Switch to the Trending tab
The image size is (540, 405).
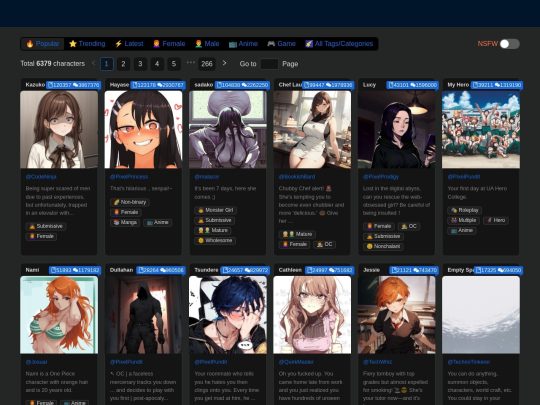point(87,44)
